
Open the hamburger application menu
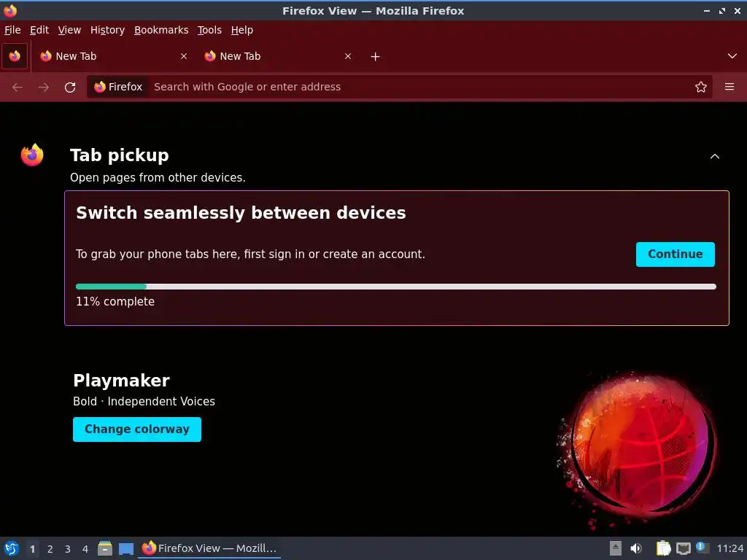[x=729, y=87]
